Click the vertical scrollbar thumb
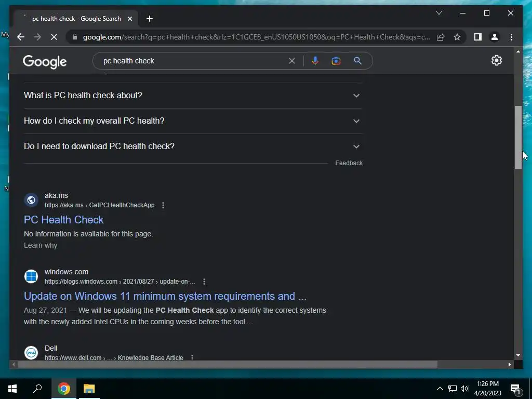The image size is (532, 399). [518, 137]
